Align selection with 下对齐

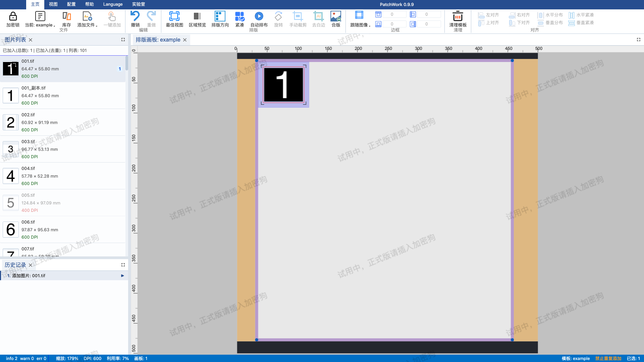(520, 23)
